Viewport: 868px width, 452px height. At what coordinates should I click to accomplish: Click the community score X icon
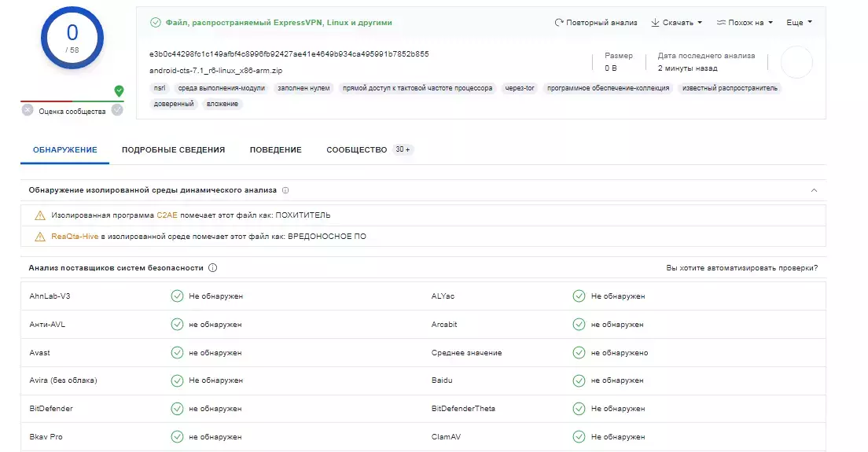(x=27, y=110)
